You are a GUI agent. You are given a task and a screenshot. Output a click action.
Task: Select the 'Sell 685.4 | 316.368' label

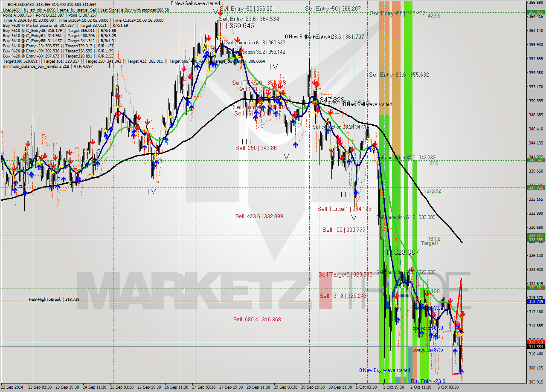[257, 320]
